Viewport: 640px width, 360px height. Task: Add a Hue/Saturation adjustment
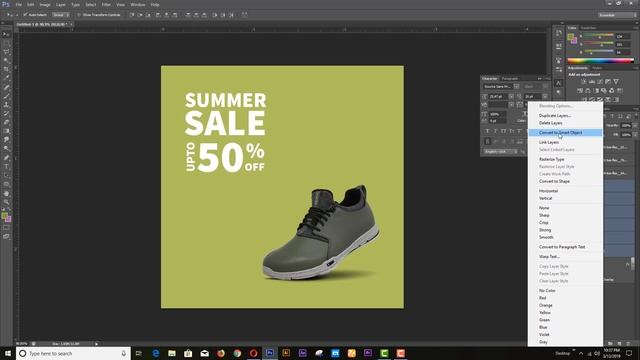pos(580,90)
